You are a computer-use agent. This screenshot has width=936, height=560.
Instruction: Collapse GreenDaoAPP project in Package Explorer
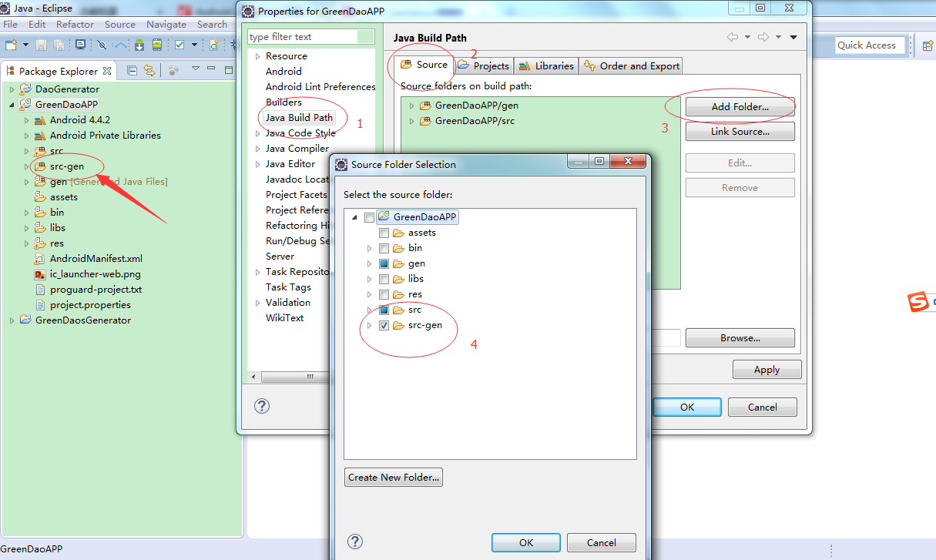(x=12, y=105)
